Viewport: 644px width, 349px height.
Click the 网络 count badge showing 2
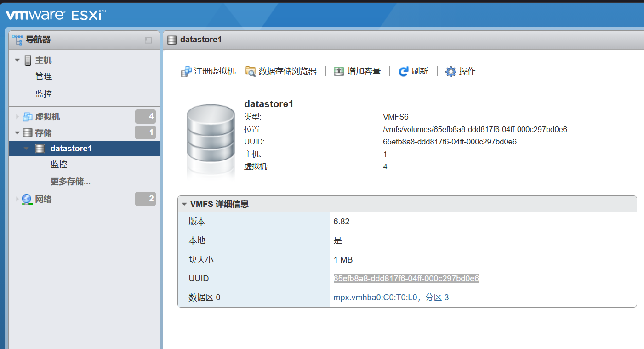click(145, 199)
